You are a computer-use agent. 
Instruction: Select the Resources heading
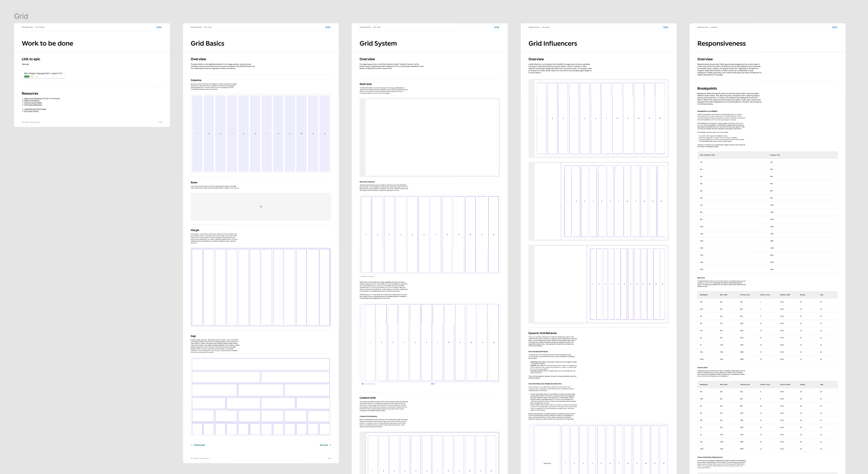(x=30, y=93)
